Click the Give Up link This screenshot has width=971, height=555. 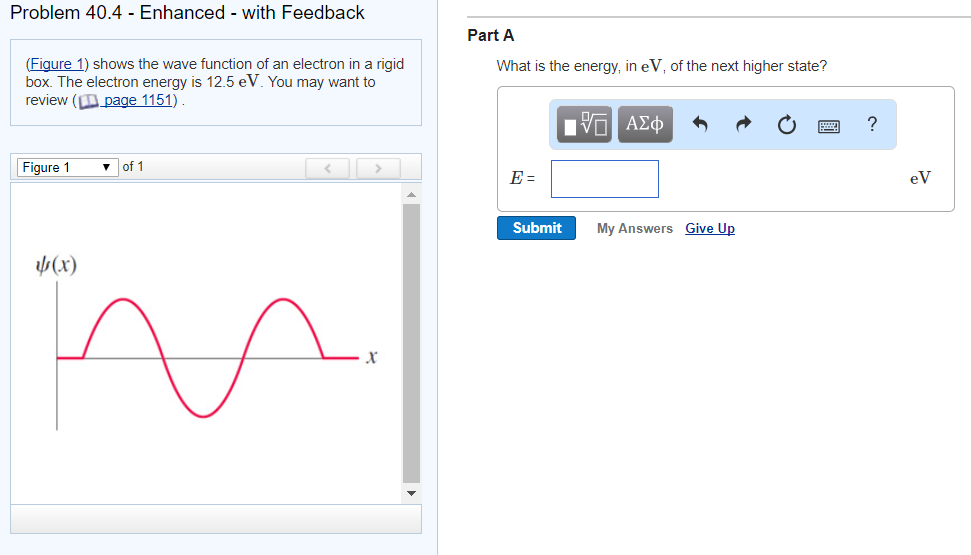[x=710, y=229]
